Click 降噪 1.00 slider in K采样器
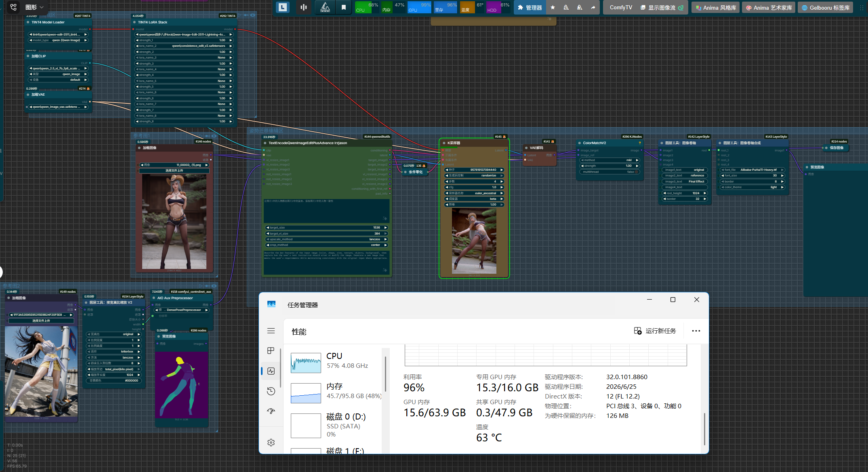868x472 pixels. click(474, 205)
